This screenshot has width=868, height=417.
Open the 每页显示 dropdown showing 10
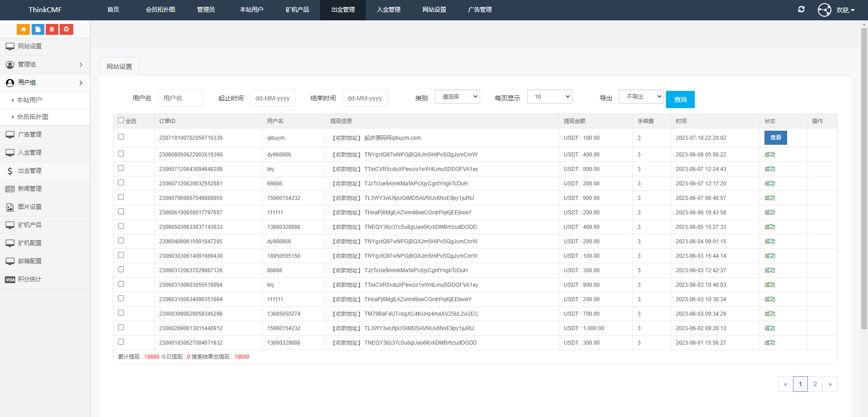pos(549,97)
